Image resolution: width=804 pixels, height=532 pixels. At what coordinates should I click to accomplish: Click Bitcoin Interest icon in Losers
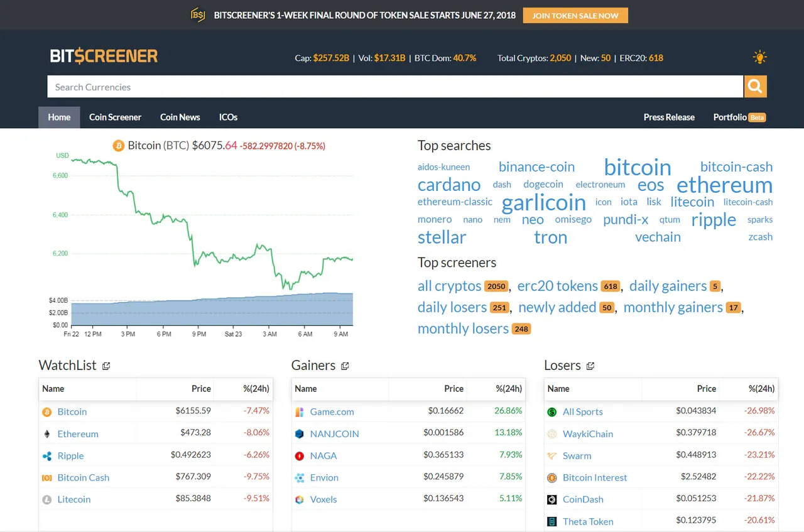[x=552, y=478]
